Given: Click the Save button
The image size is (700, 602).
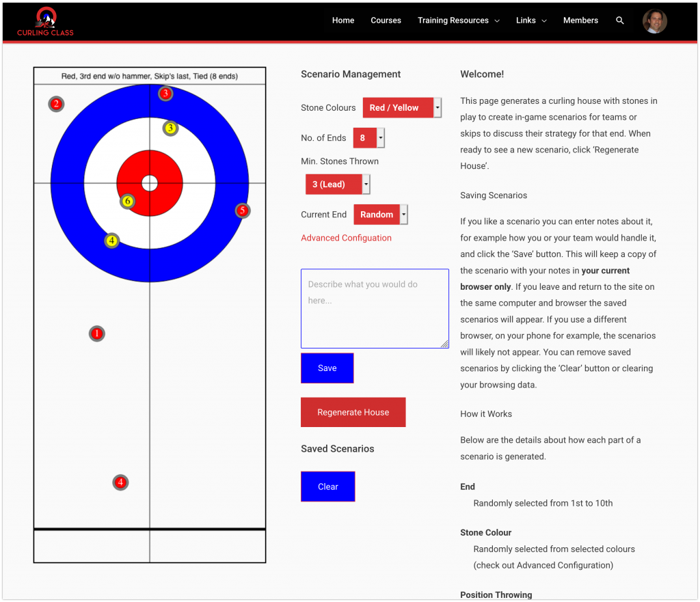Looking at the screenshot, I should coord(327,368).
